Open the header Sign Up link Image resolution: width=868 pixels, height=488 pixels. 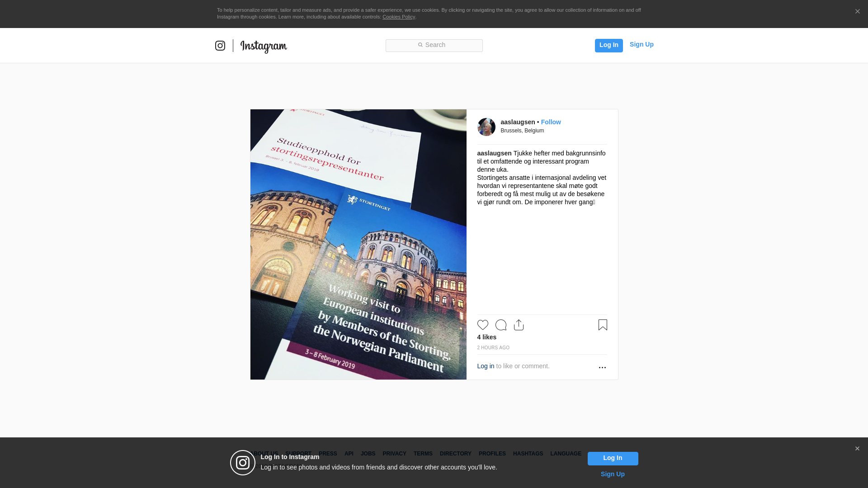point(642,44)
